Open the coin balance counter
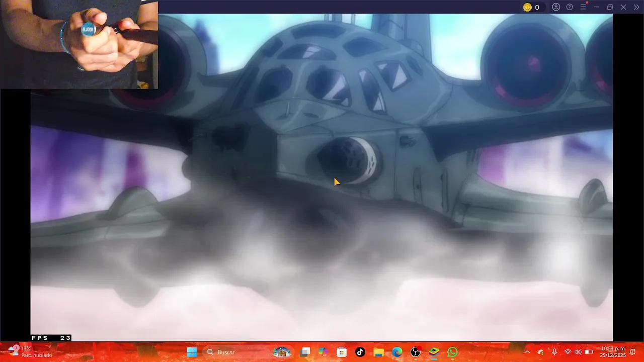This screenshot has height=362, width=644. click(x=531, y=7)
